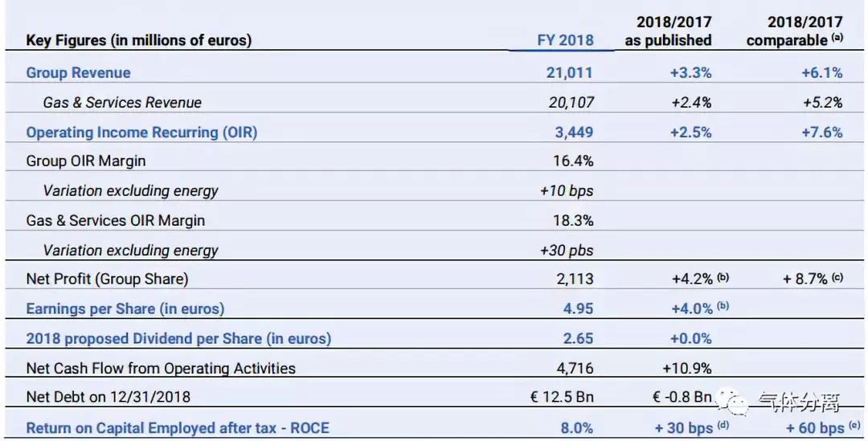The image size is (868, 441).
Task: Click the € 12.5 Bn net debt value
Action: click(x=560, y=397)
